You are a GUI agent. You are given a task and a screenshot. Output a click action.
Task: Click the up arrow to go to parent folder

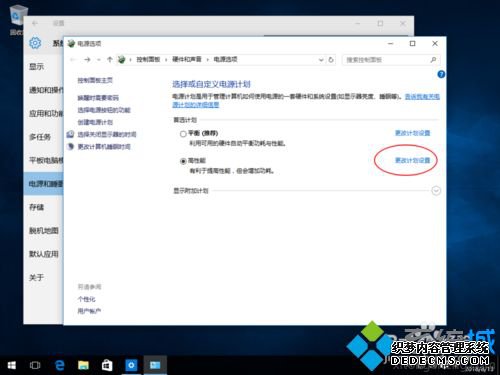click(x=110, y=60)
